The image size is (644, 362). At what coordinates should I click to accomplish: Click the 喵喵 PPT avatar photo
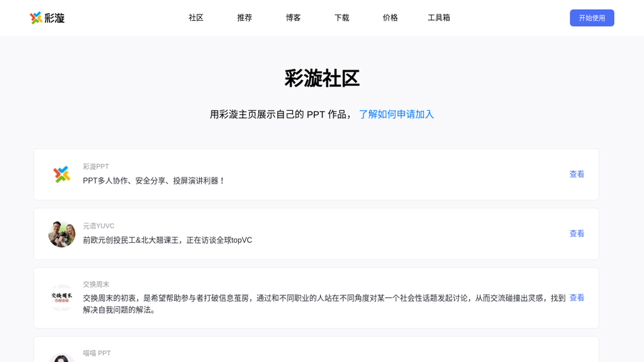[x=61, y=358]
